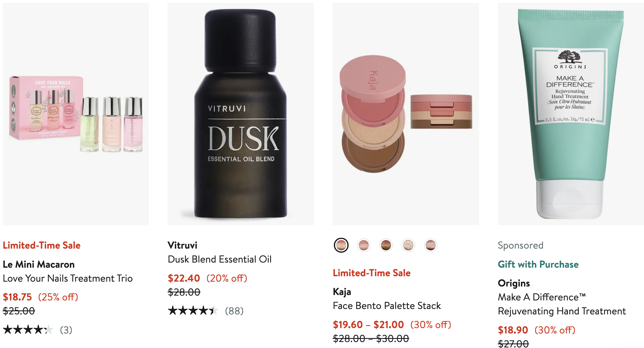Open the Love Your Nails Trio image

tap(76, 114)
